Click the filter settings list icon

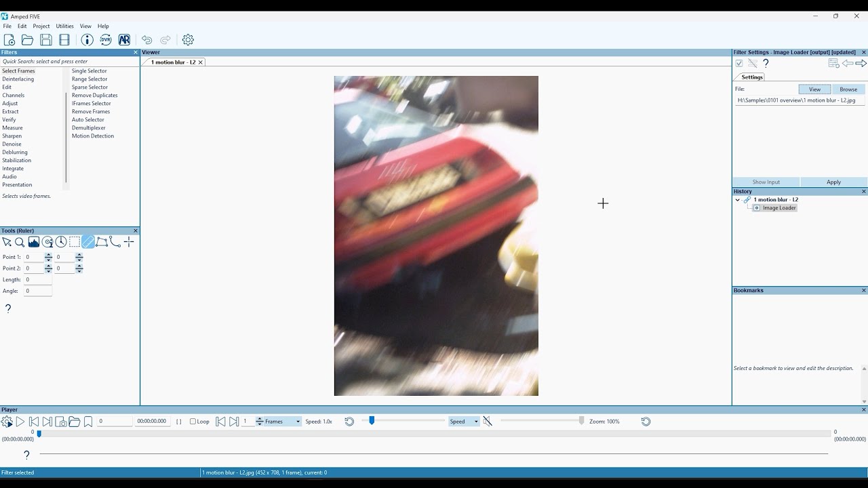pyautogui.click(x=834, y=63)
